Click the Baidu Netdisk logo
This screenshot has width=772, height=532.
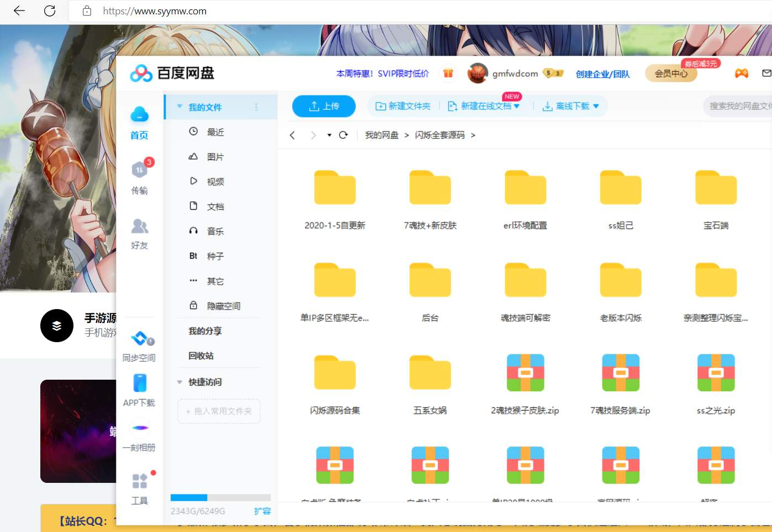[x=172, y=73]
